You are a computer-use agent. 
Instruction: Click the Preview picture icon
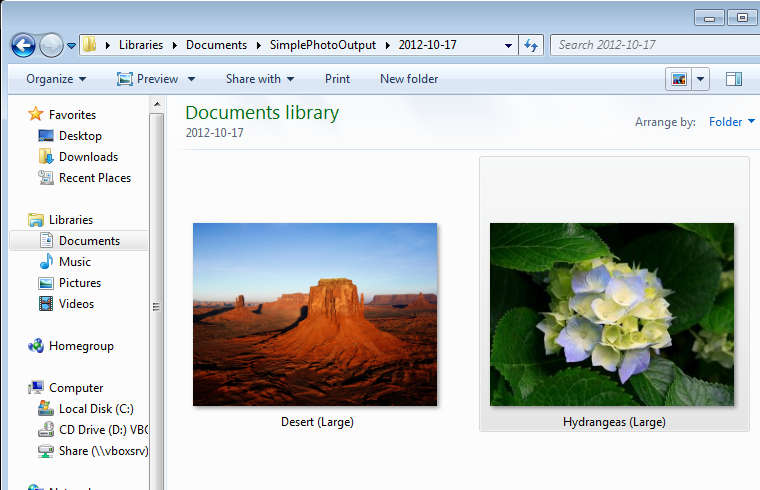click(x=125, y=79)
